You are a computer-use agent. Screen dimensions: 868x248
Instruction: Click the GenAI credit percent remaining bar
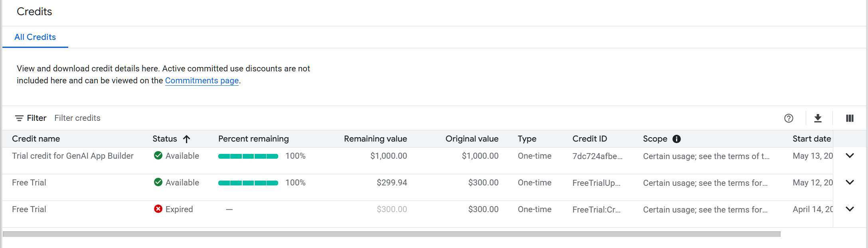(248, 156)
